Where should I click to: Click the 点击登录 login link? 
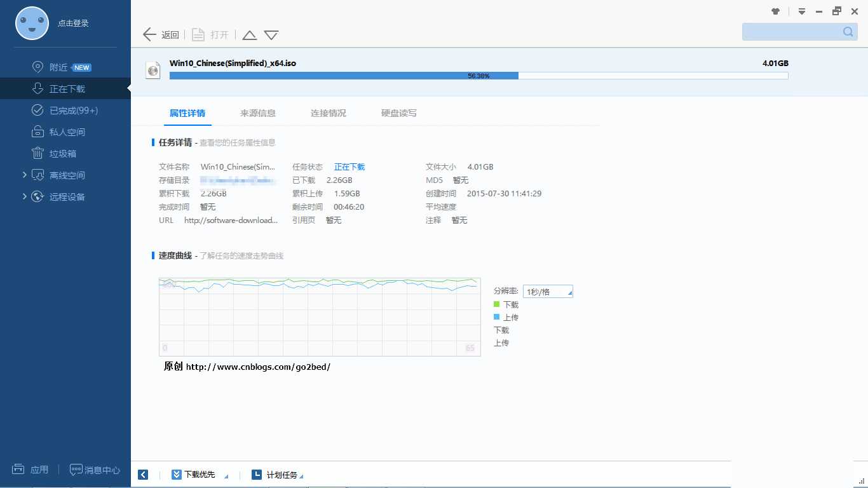(73, 24)
